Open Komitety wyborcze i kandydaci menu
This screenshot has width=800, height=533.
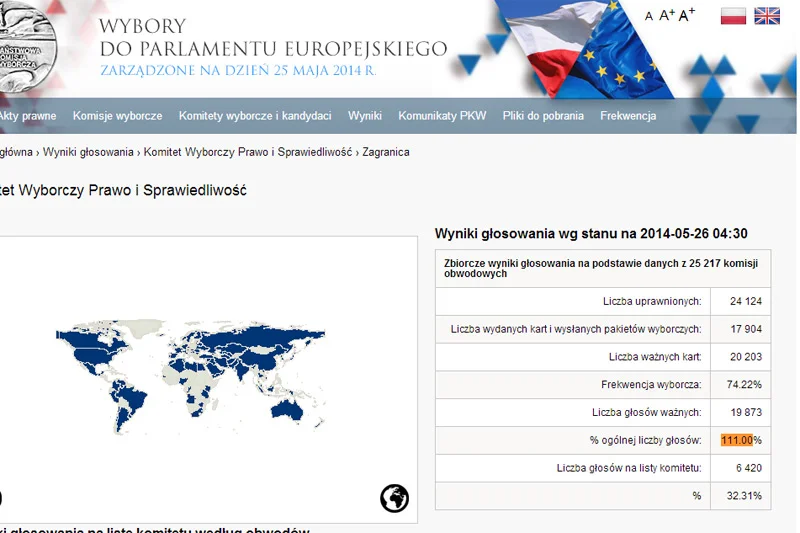click(255, 116)
